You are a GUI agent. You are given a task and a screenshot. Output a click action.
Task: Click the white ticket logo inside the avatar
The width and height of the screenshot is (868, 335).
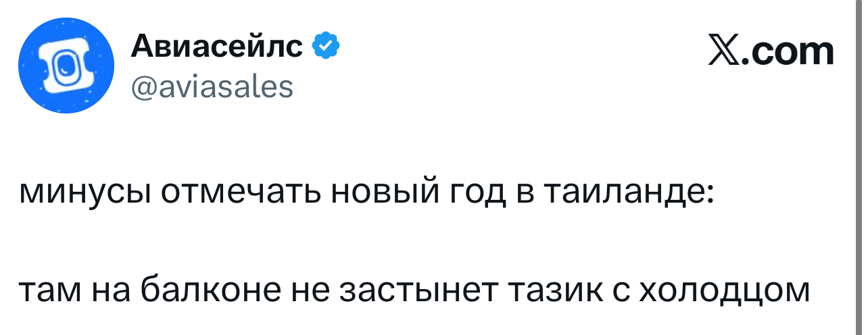(x=64, y=67)
